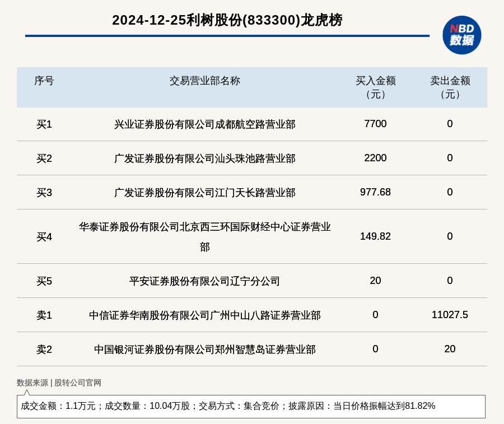Click the NBD数据 round logo

(461, 35)
